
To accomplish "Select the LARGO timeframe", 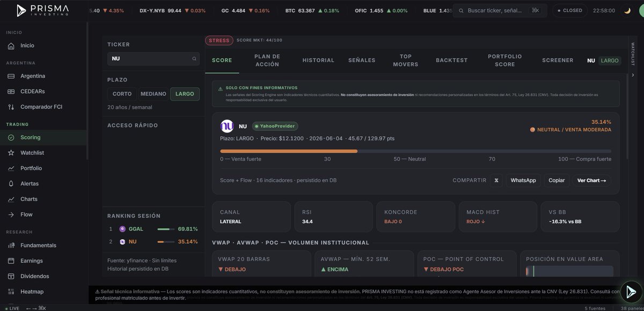I will [x=185, y=94].
